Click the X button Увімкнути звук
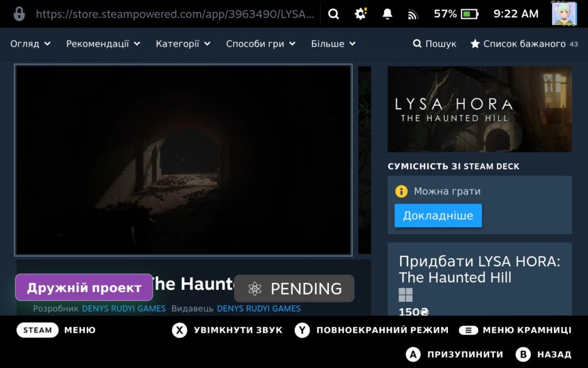The height and width of the screenshot is (368, 588). point(180,330)
